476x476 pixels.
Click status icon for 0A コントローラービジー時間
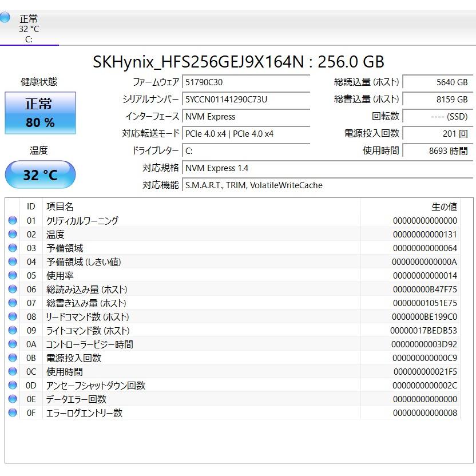pyautogui.click(x=13, y=344)
